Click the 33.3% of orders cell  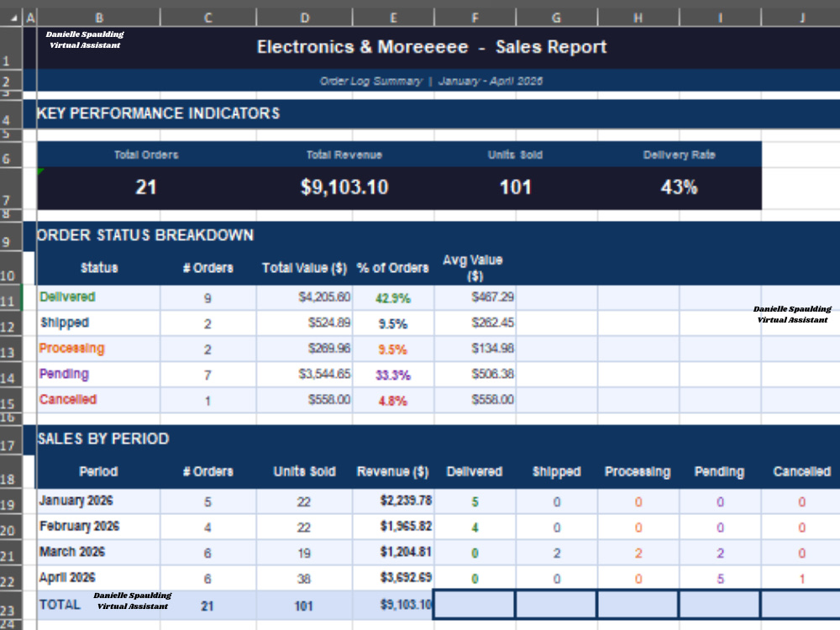point(392,375)
